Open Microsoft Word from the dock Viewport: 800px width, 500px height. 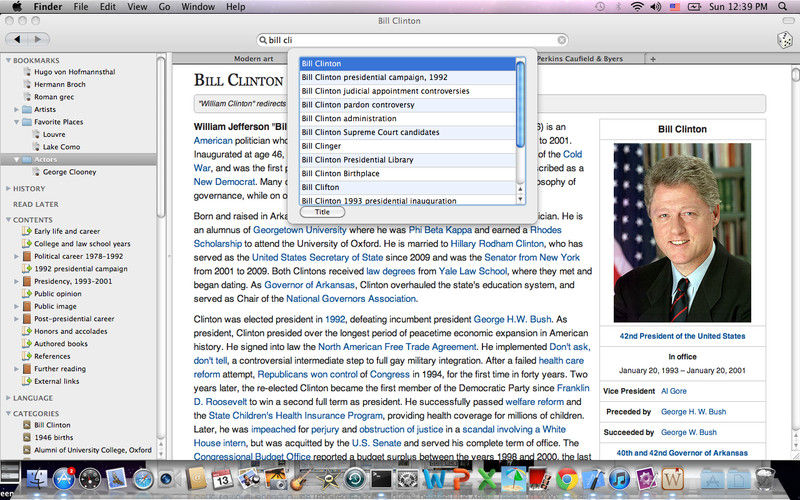point(434,480)
